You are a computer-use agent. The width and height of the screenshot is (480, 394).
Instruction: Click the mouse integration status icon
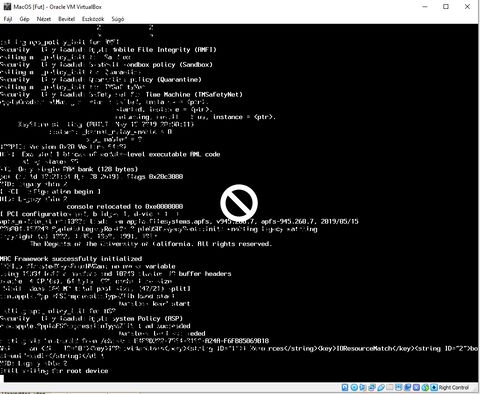425,387
